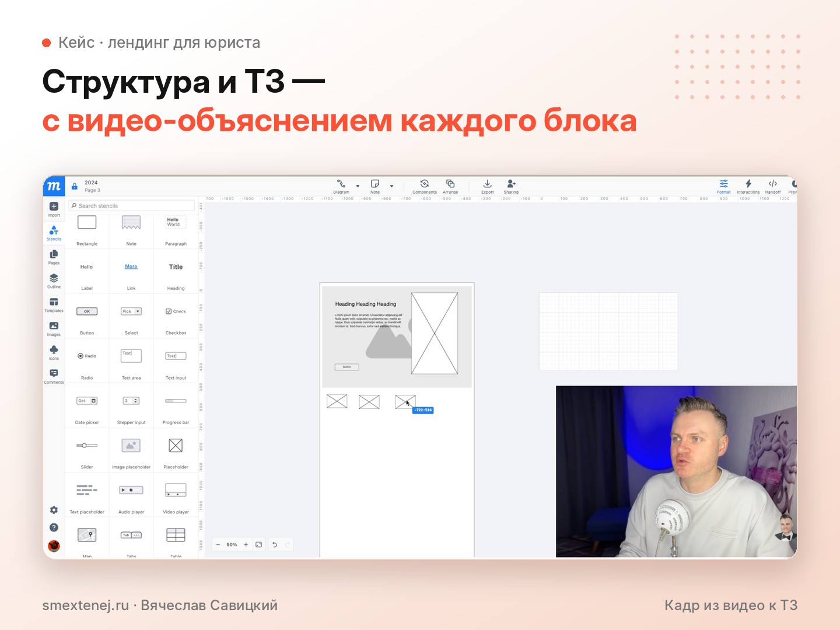Click the 50% zoom level value

coord(232,545)
